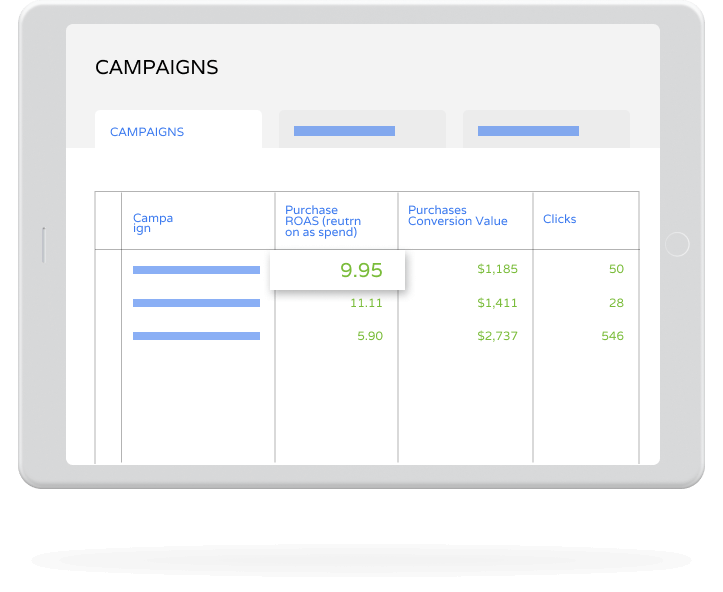Open campaign name in the 11.11 row
Screen dimensions: 723x592
pyautogui.click(x=196, y=303)
